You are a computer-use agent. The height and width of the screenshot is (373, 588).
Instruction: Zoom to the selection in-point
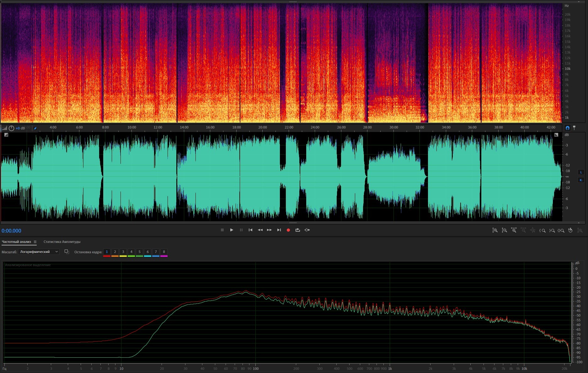click(x=542, y=230)
